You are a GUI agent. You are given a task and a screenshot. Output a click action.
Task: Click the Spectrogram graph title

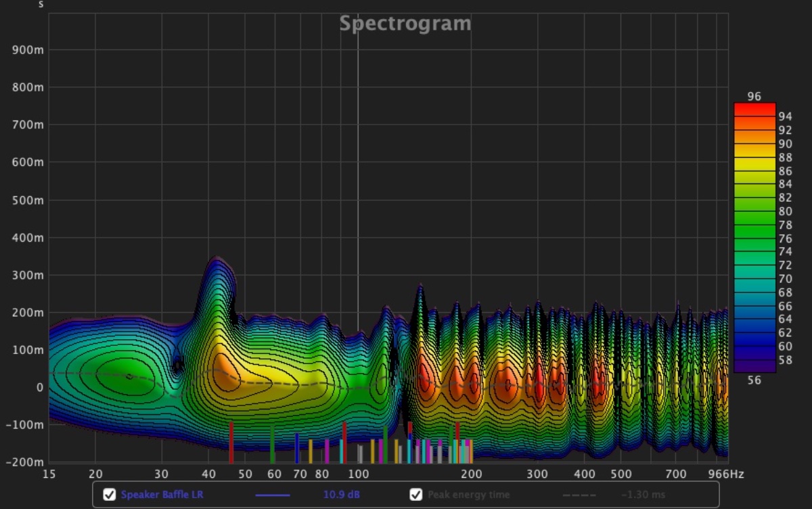coord(405,24)
